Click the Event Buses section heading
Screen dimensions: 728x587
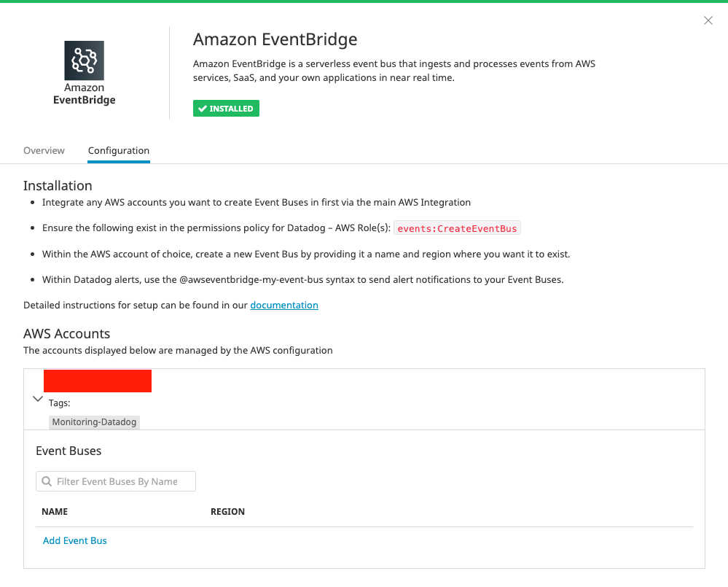click(x=69, y=451)
